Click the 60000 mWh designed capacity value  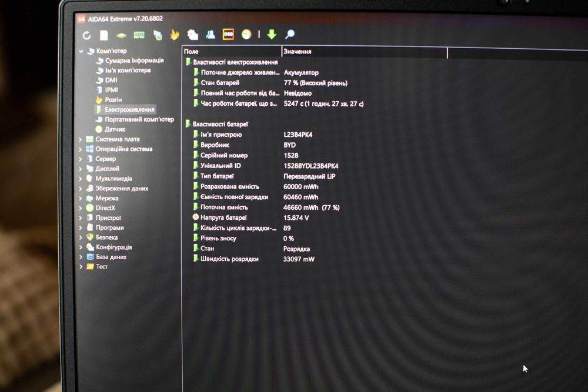pyautogui.click(x=300, y=187)
